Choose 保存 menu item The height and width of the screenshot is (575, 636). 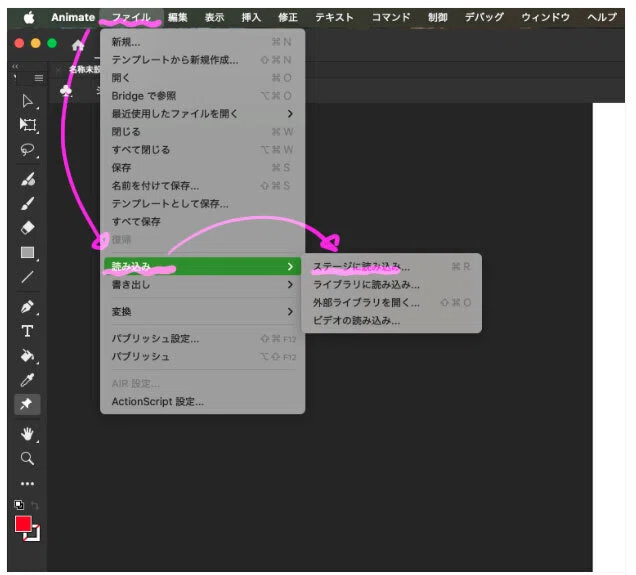pos(202,167)
